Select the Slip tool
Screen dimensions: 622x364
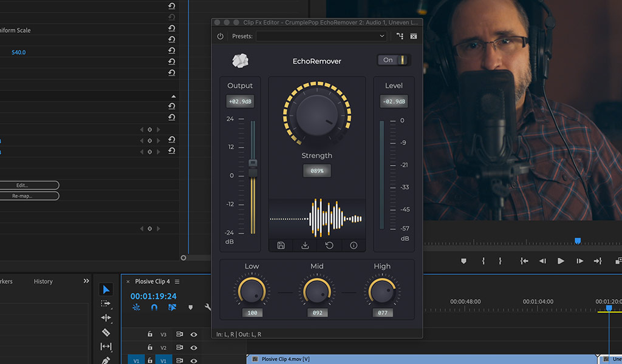click(106, 346)
